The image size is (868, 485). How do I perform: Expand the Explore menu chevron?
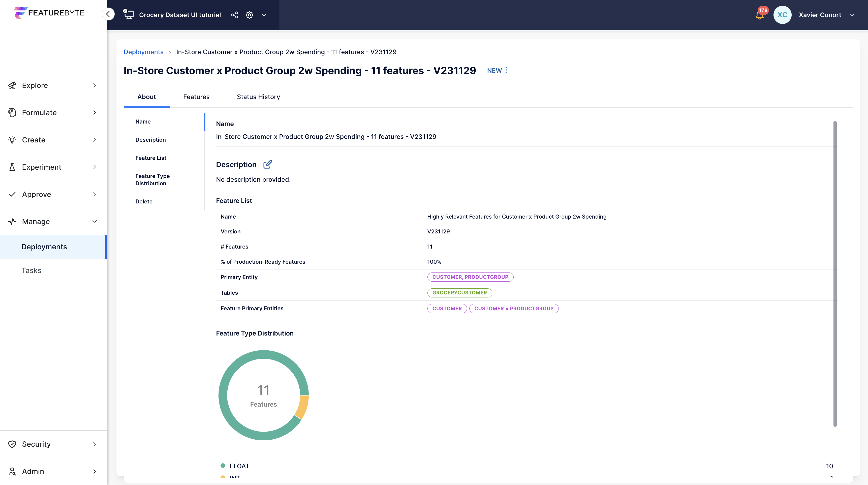pyautogui.click(x=95, y=85)
